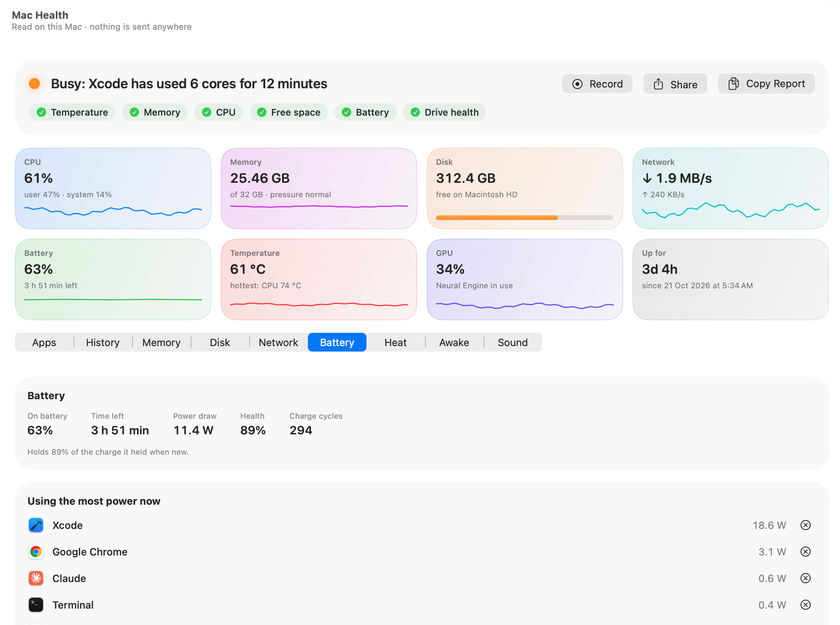Click the Claude app icon
This screenshot has height=625, width=840.
pos(36,578)
